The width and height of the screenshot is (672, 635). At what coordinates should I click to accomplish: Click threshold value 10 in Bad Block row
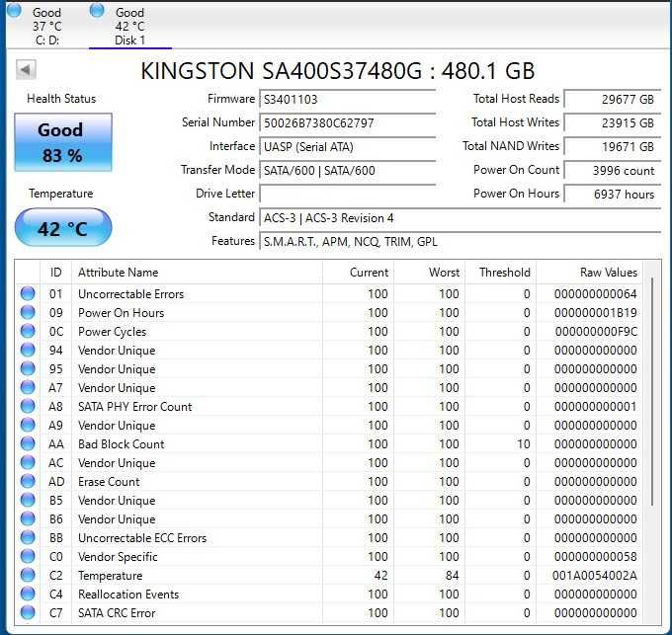(x=524, y=444)
